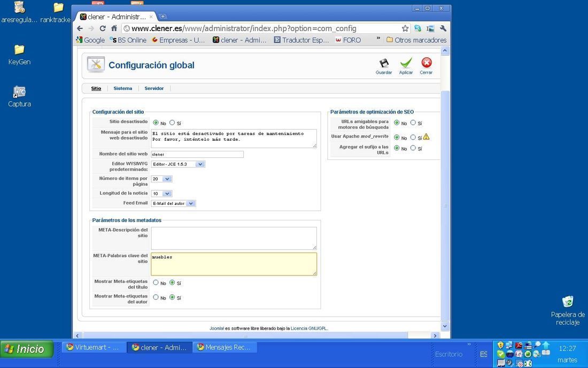Open Google bookmark

90,40
